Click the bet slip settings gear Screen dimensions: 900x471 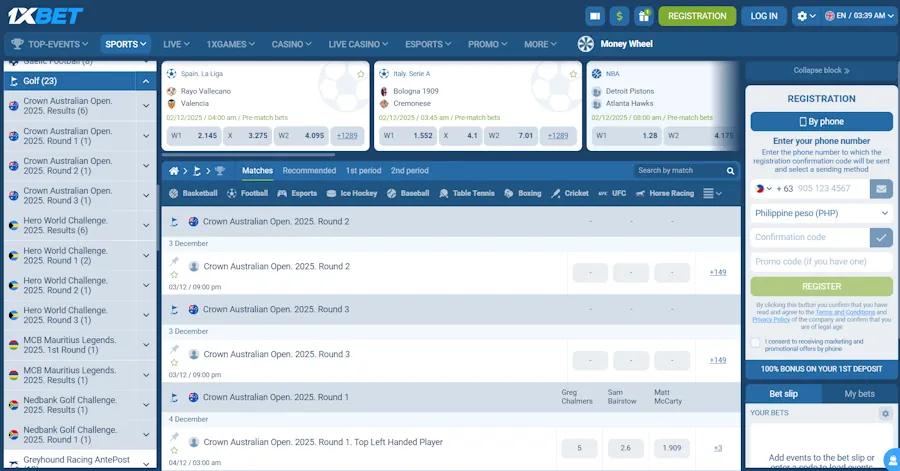coord(885,413)
